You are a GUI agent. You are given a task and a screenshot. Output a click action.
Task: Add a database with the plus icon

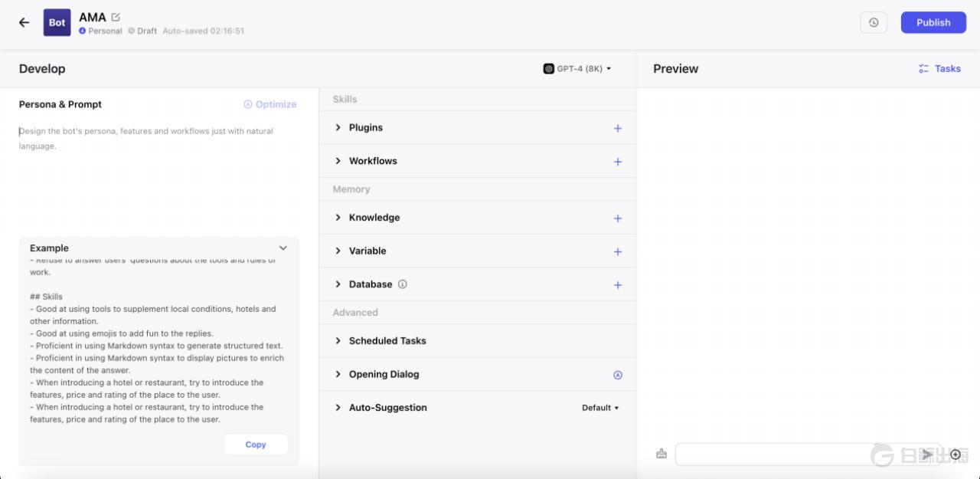(x=618, y=285)
